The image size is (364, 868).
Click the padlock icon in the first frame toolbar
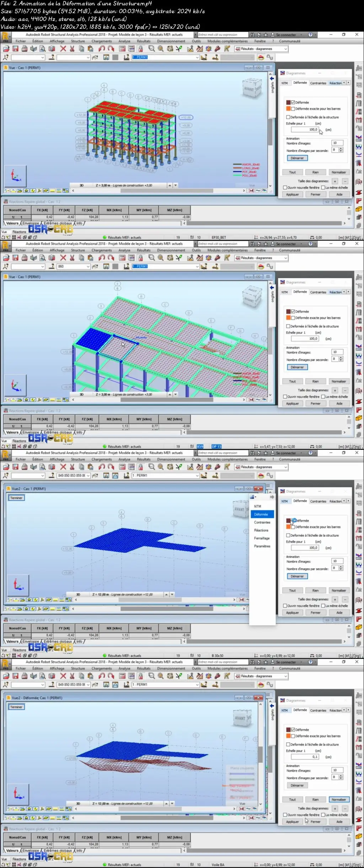point(141,49)
